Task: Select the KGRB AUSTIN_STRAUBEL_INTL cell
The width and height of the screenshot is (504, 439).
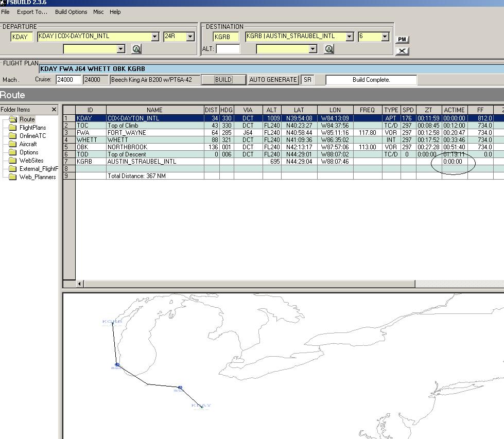Action: [x=155, y=161]
